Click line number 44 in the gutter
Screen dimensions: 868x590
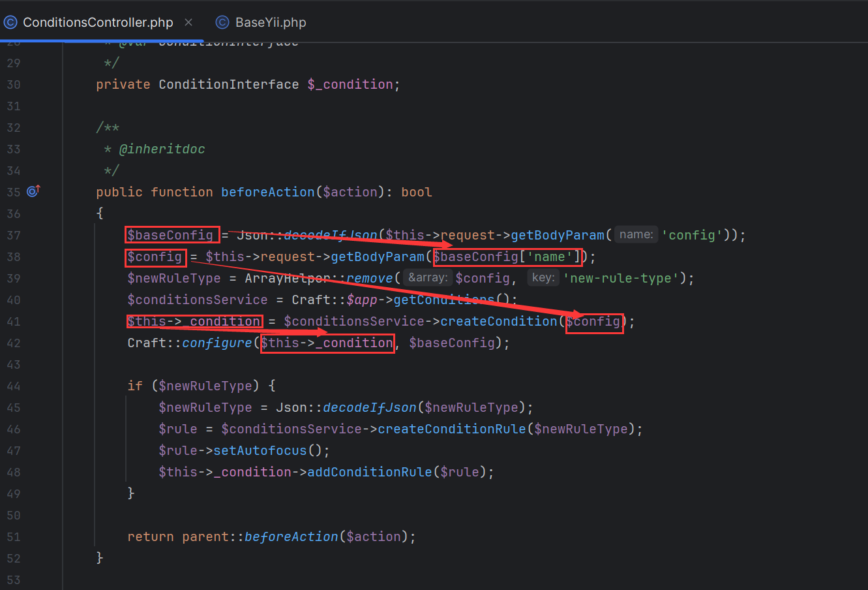pos(14,386)
